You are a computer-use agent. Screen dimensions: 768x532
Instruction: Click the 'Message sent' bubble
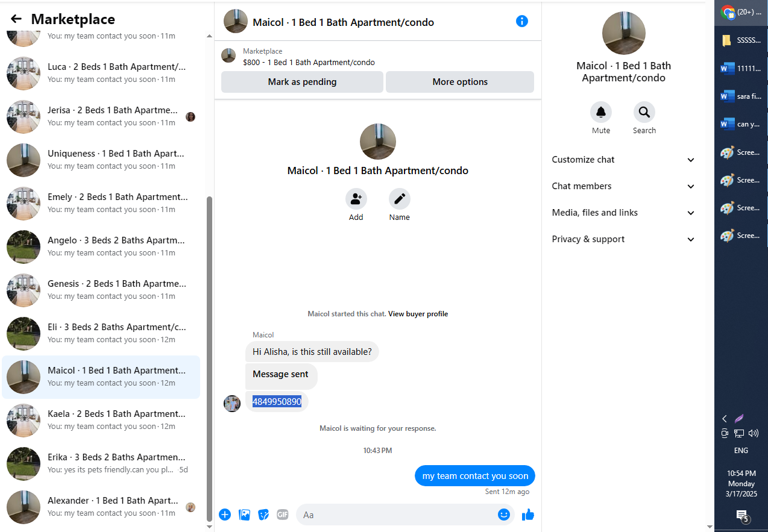281,375
